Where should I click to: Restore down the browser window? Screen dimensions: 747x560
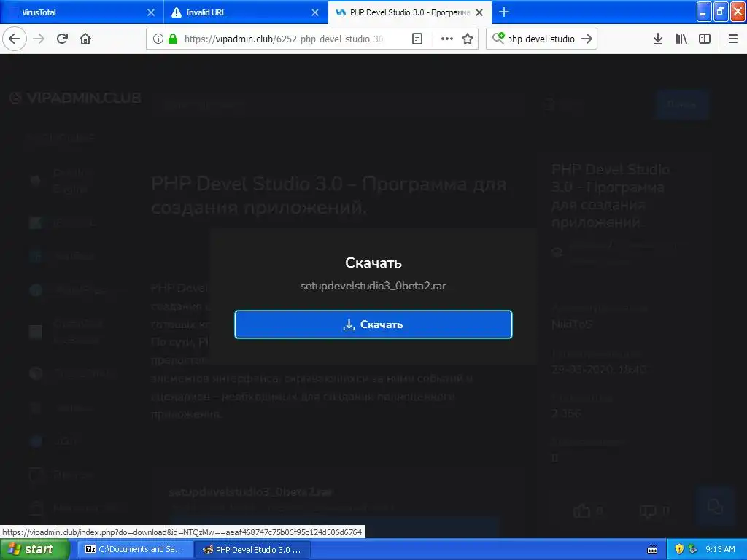point(721,12)
